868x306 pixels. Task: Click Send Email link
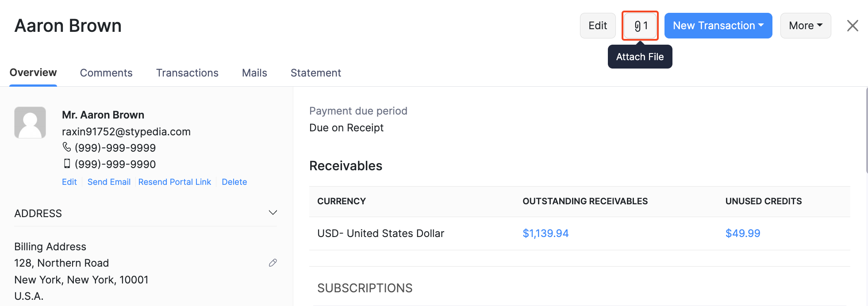[109, 182]
